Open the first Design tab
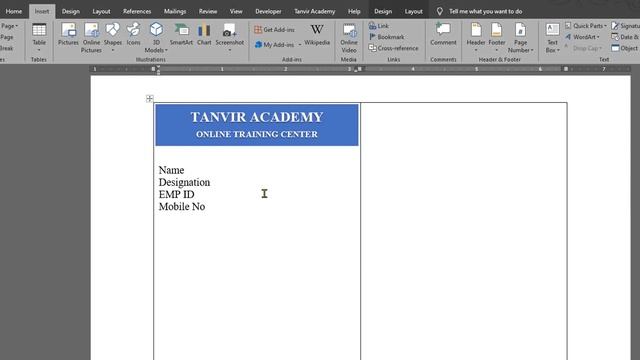640x360 pixels. tap(71, 11)
